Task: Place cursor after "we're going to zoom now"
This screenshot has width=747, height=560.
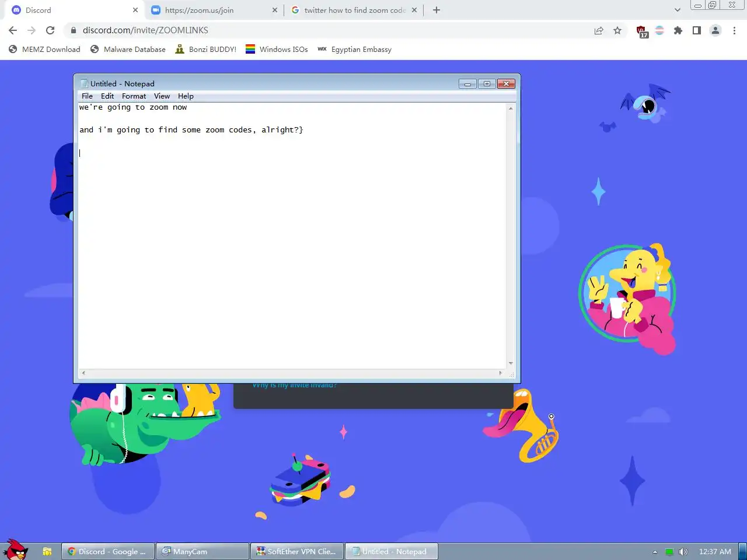Action: [189, 107]
